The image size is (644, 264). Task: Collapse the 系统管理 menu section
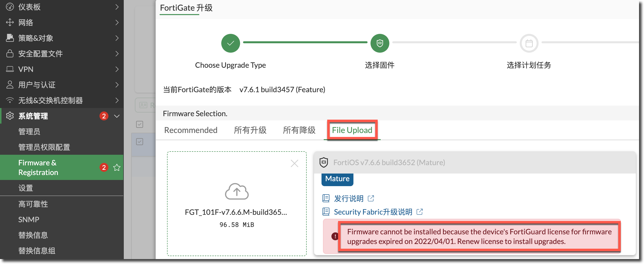click(x=117, y=116)
